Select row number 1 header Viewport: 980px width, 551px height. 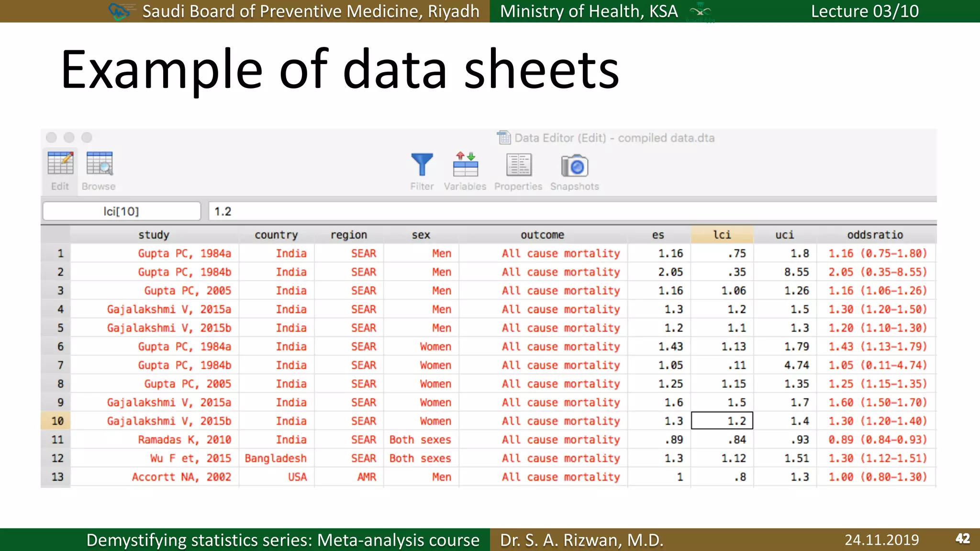[56, 253]
